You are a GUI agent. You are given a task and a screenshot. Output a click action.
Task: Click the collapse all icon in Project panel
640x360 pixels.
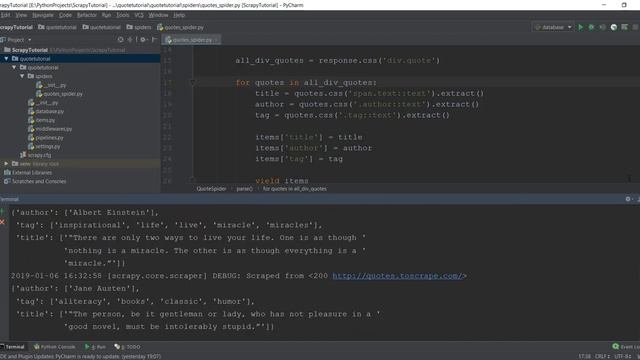click(130, 40)
